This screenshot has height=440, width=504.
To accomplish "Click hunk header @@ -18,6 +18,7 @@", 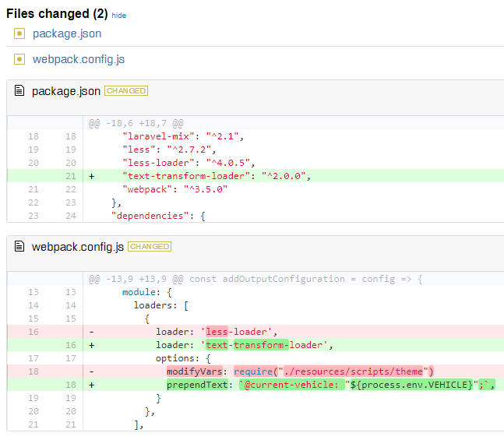I will (x=136, y=123).
